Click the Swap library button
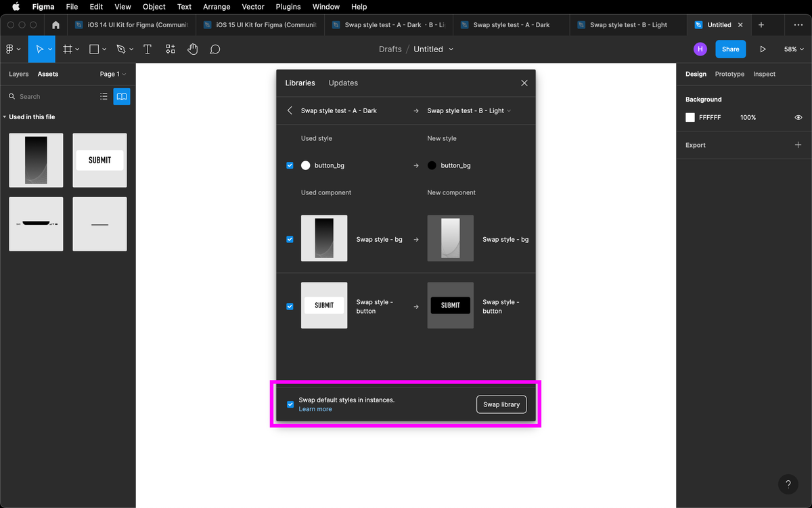This screenshot has width=812, height=508. 501,404
